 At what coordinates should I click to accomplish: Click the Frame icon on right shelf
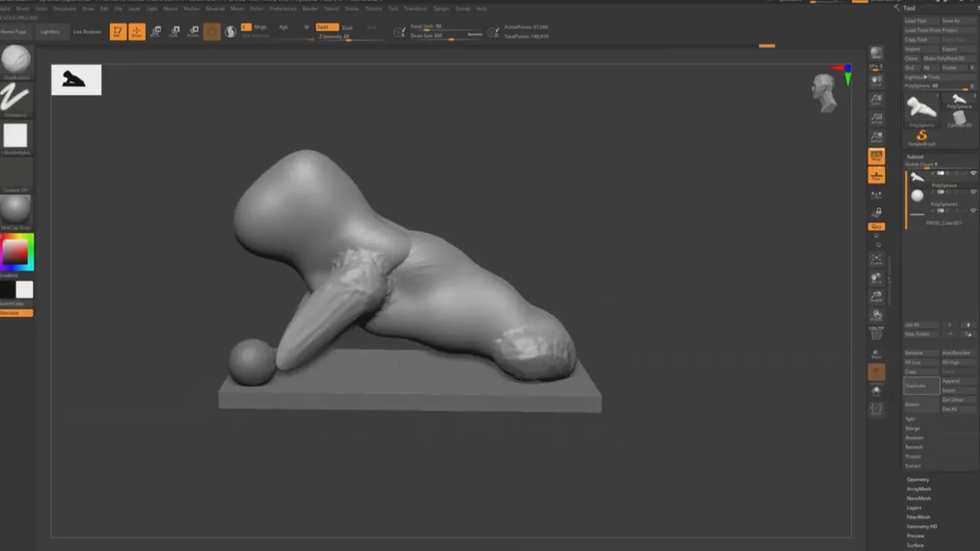(x=877, y=259)
